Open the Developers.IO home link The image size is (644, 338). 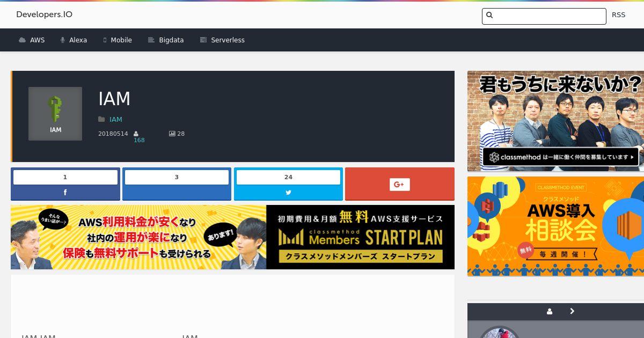pos(44,14)
